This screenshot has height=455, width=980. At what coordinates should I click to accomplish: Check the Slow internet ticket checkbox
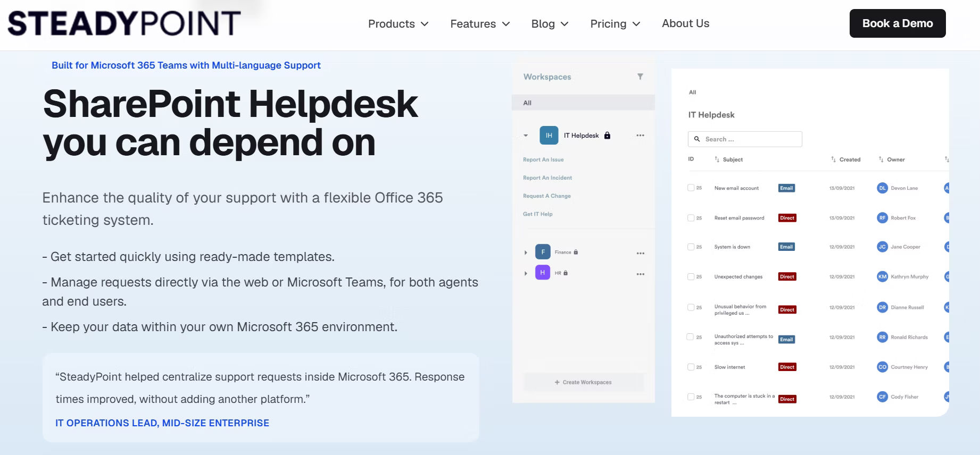(x=691, y=367)
